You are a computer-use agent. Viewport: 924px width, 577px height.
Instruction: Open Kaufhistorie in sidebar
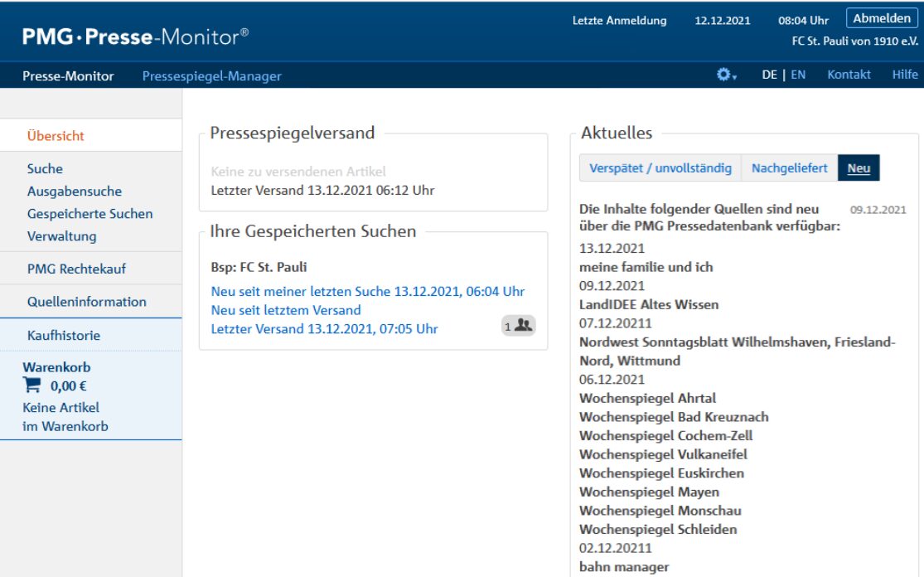pos(64,336)
